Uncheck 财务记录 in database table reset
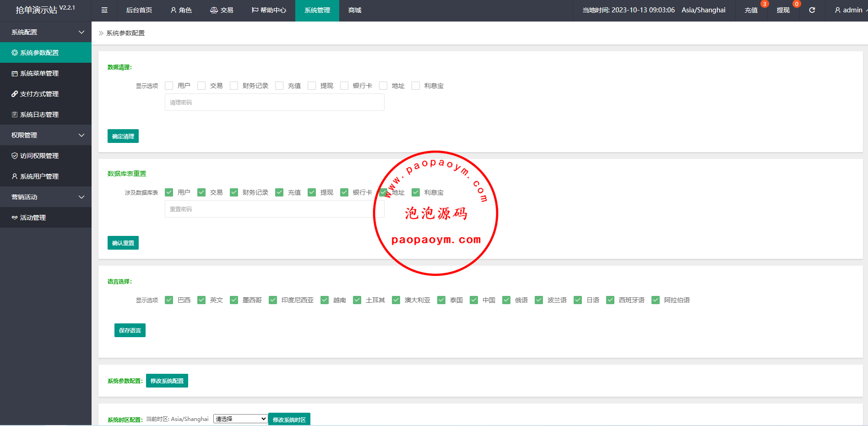This screenshot has width=868, height=426. [234, 192]
